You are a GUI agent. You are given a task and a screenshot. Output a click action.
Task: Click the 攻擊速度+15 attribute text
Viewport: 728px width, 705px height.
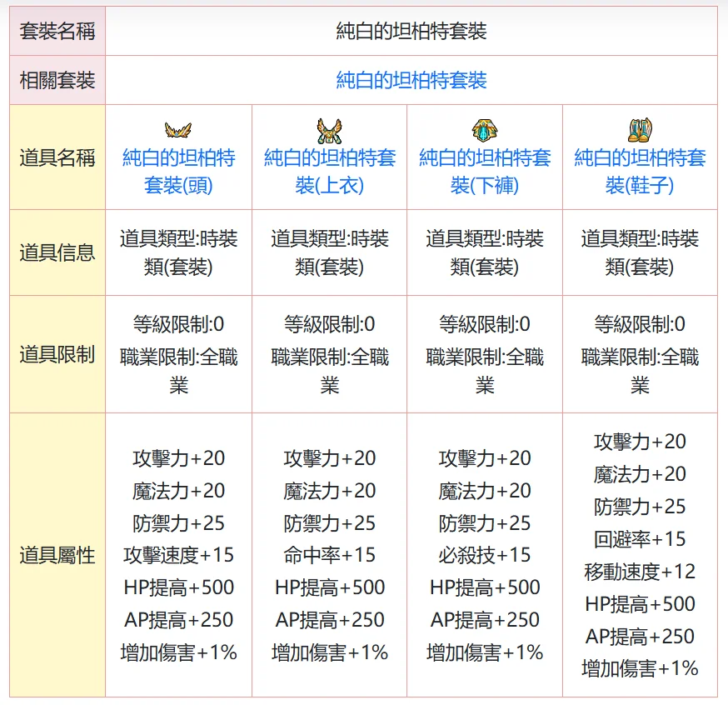click(x=178, y=555)
